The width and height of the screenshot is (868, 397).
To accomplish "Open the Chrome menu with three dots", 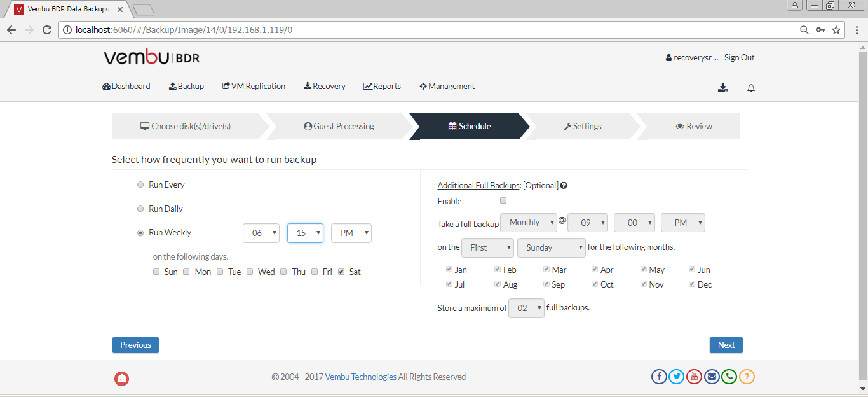I will click(x=857, y=30).
